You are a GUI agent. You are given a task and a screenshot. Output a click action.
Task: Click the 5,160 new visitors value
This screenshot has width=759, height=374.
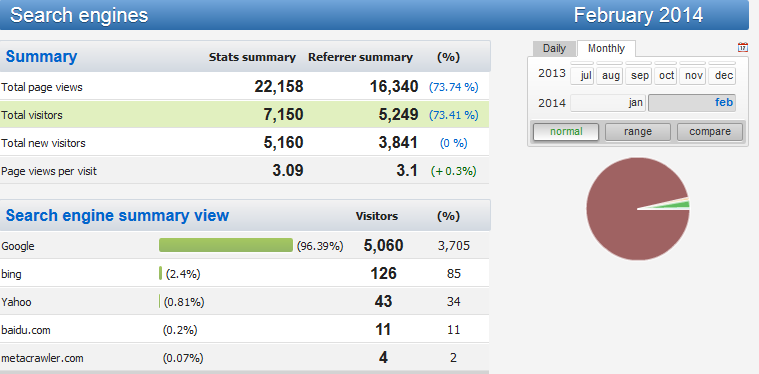(283, 143)
